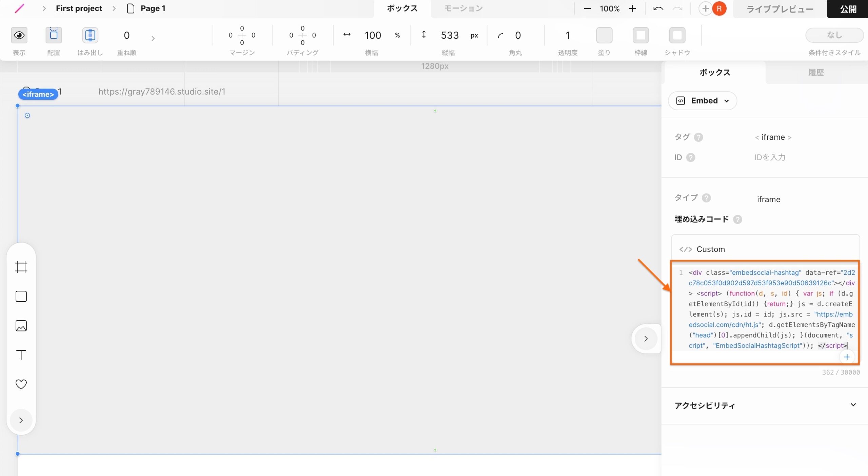Screen dimensions: 868x476
Task: Switch to the ボックス top tab
Action: [x=402, y=8]
